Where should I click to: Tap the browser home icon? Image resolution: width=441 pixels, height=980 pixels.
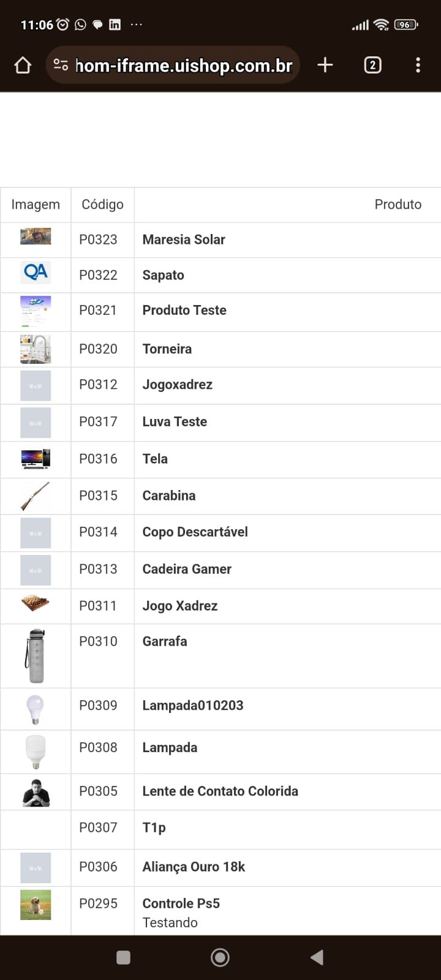(x=23, y=66)
